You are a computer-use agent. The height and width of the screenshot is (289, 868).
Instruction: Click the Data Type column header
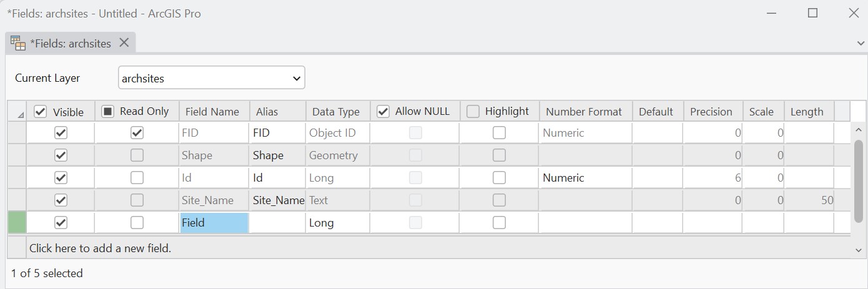pos(336,112)
